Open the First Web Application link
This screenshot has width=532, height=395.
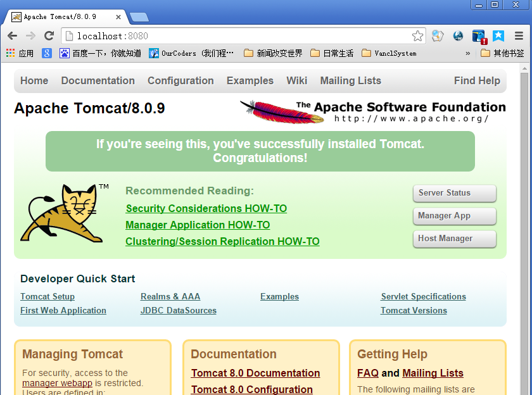[x=63, y=311]
